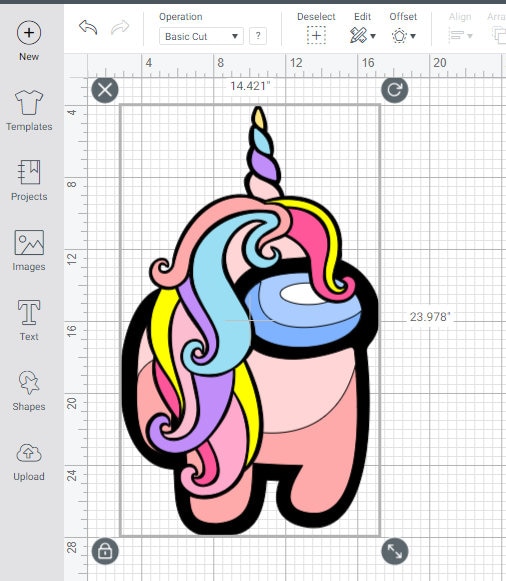Screen dimensions: 506x581
Task: Open the Offset tool dropdown
Action: coord(403,36)
